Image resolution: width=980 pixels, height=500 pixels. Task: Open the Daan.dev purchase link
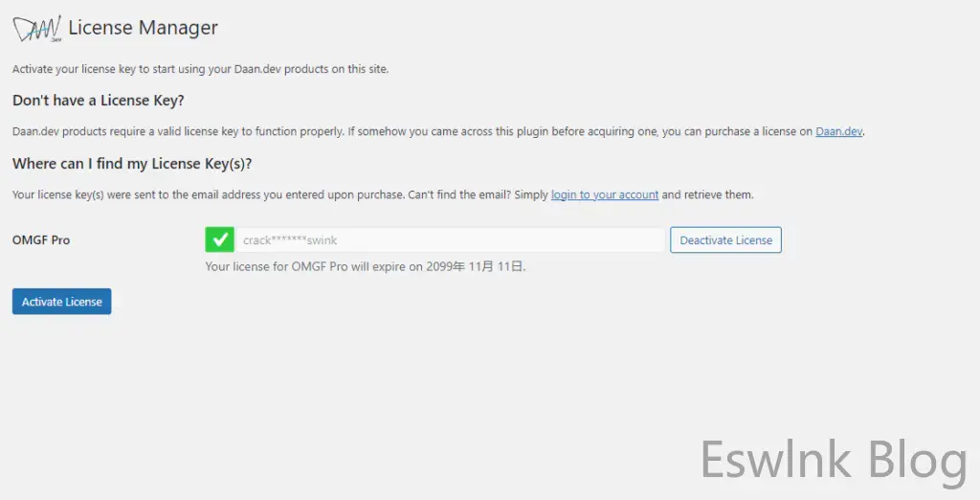838,131
